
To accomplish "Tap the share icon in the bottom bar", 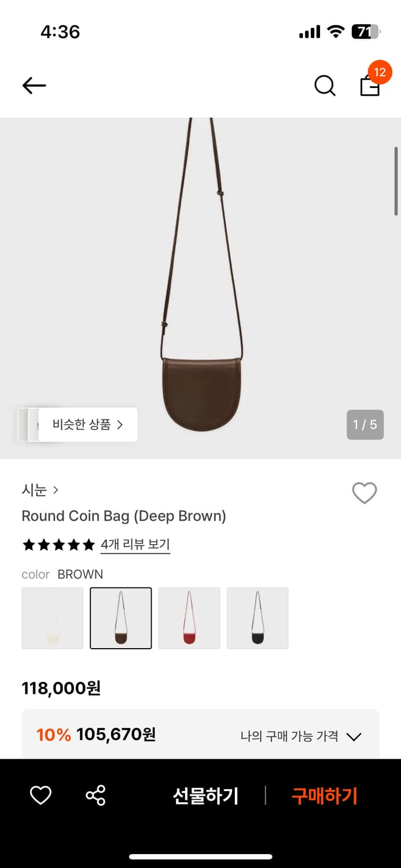I will click(95, 796).
